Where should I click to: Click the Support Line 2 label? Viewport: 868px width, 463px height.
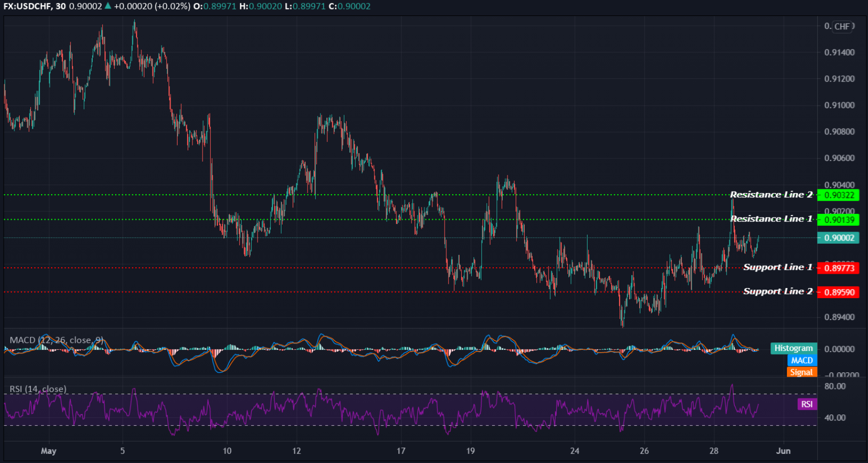tap(778, 291)
